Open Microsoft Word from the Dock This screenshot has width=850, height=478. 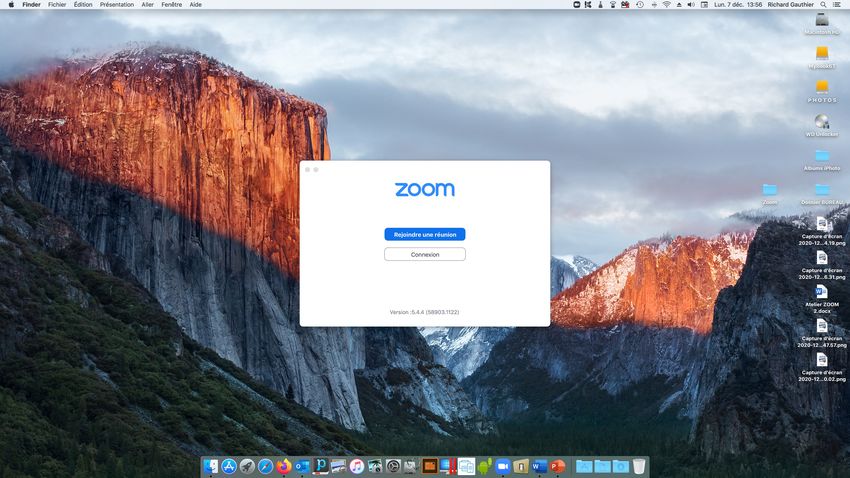pyautogui.click(x=539, y=467)
